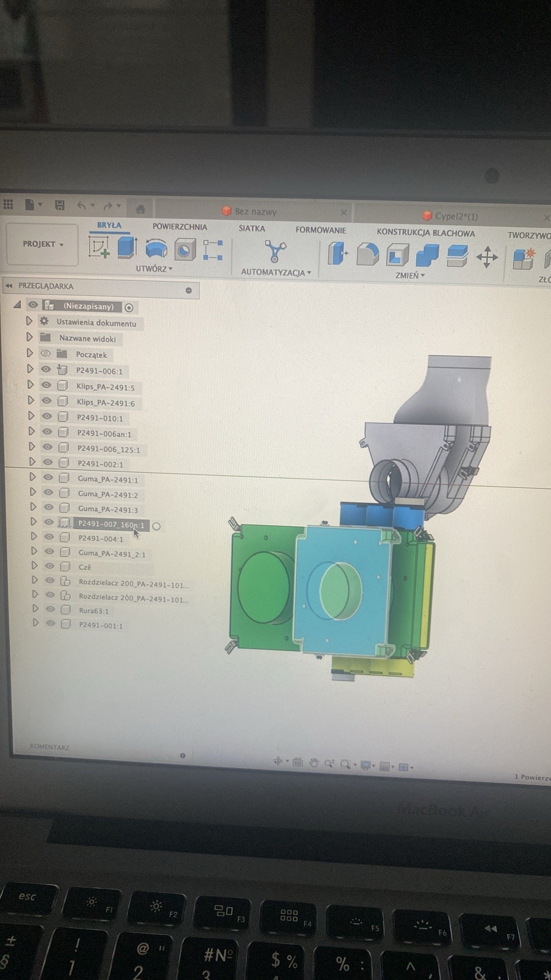Switch to the POWIERZCHNIA tab
Viewport: 551px width, 980px height.
[180, 227]
